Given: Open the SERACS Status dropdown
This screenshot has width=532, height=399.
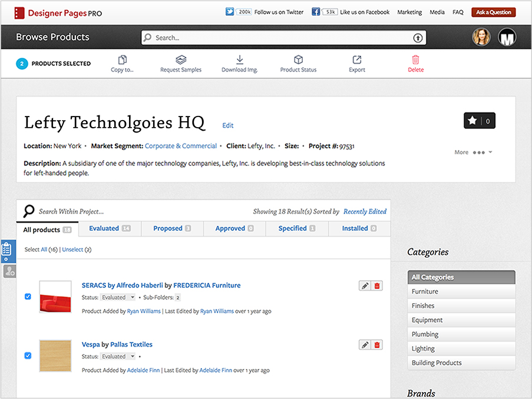Looking at the screenshot, I should (x=118, y=297).
